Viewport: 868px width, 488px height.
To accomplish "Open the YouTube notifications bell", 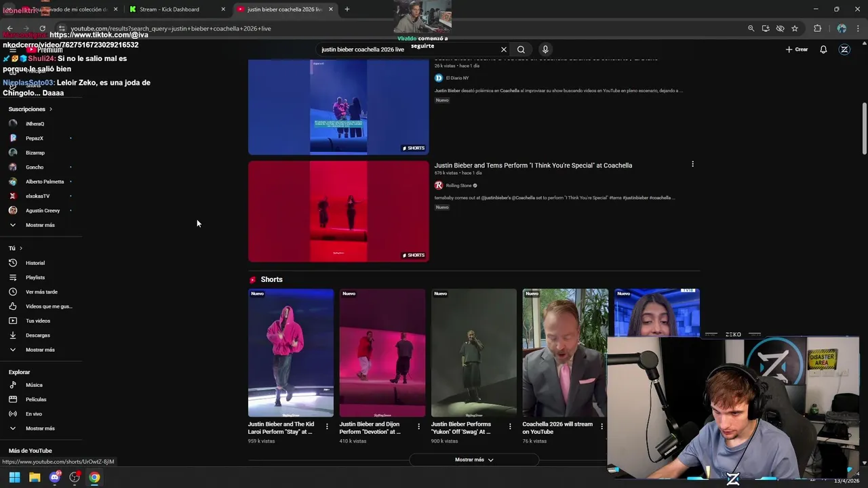I will click(x=823, y=49).
